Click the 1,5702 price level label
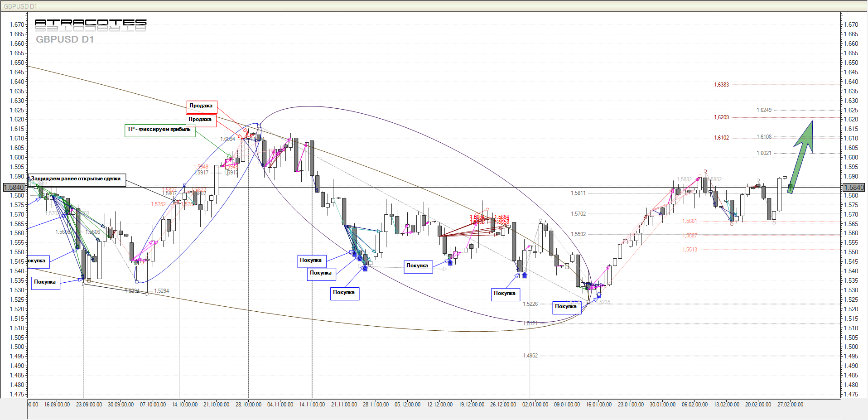This screenshot has height=420, width=868. 578,214
